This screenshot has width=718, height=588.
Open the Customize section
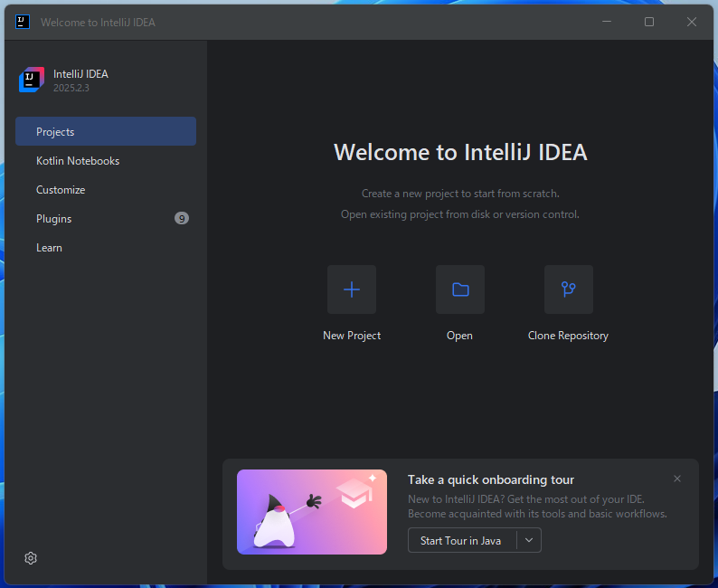(x=61, y=190)
